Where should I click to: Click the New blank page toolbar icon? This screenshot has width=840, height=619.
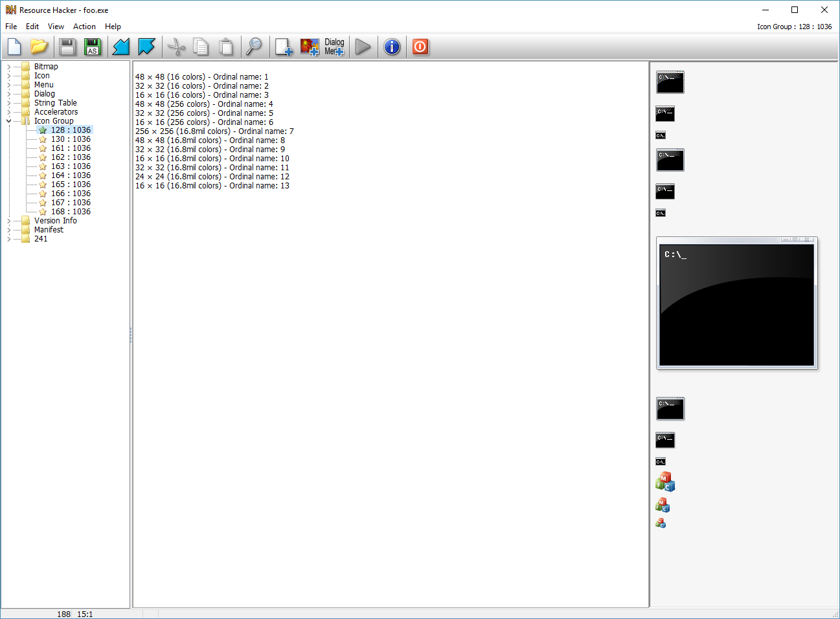pyautogui.click(x=14, y=47)
